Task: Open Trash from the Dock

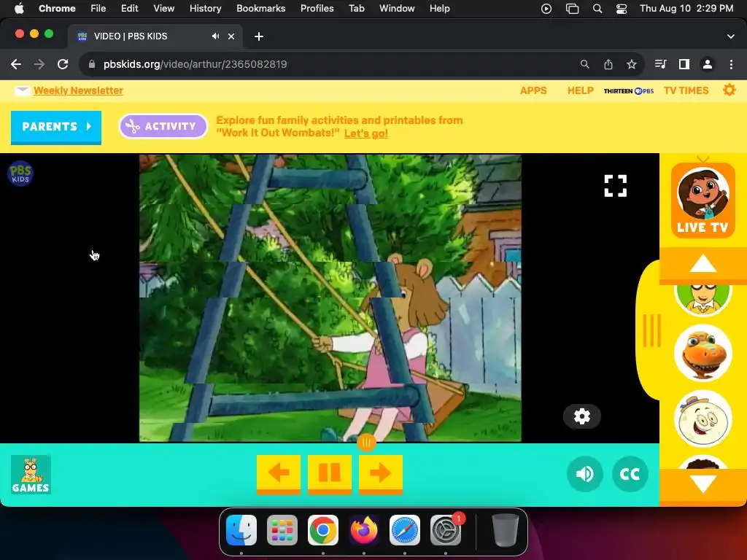Action: pos(505,530)
